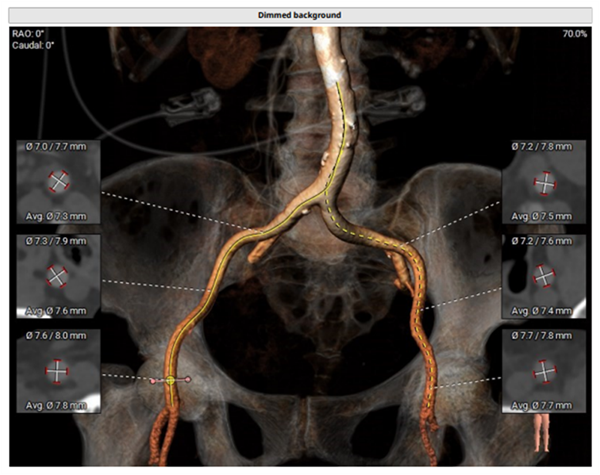Click the 70.0% zoom value
Screen dimensions: 600x475
click(x=574, y=34)
